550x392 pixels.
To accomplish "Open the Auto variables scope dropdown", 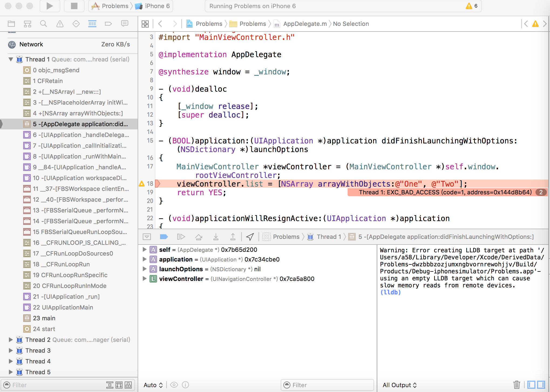I will [x=153, y=385].
